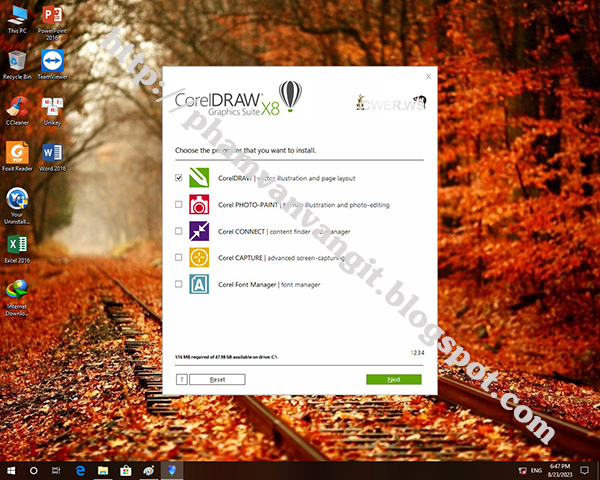600x480 pixels.
Task: Click the green CorelDRAW pen icon
Action: (199, 178)
